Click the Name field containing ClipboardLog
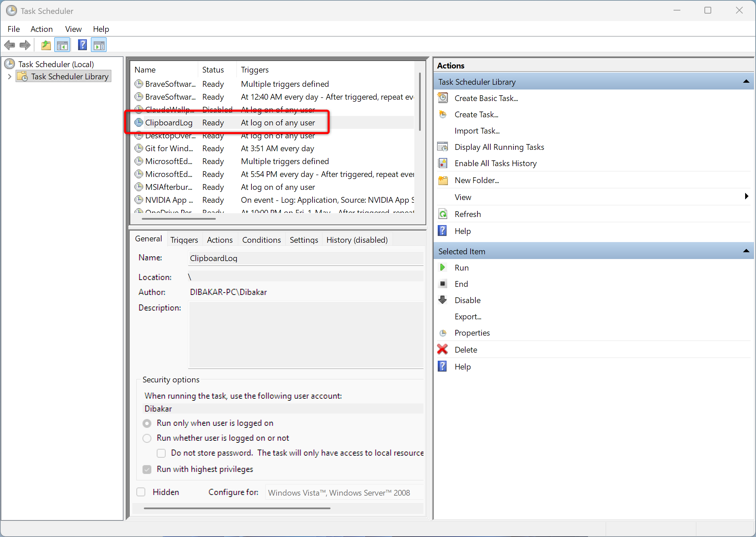 tap(306, 258)
